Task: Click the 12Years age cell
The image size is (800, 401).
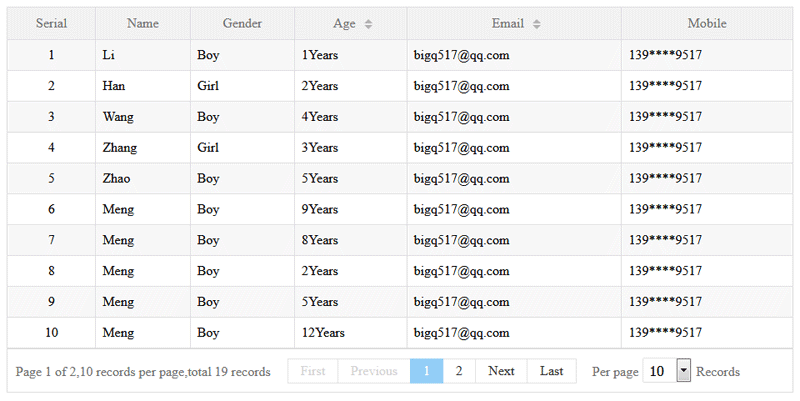Action: point(323,333)
